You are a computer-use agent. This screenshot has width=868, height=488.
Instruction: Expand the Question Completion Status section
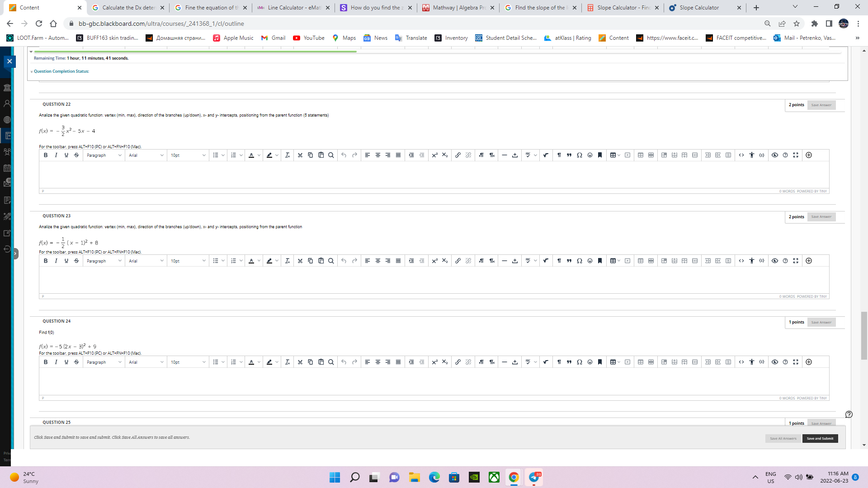(x=60, y=71)
